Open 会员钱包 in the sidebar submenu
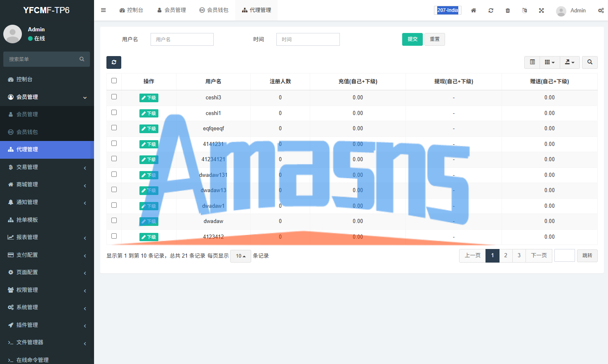 point(47,132)
